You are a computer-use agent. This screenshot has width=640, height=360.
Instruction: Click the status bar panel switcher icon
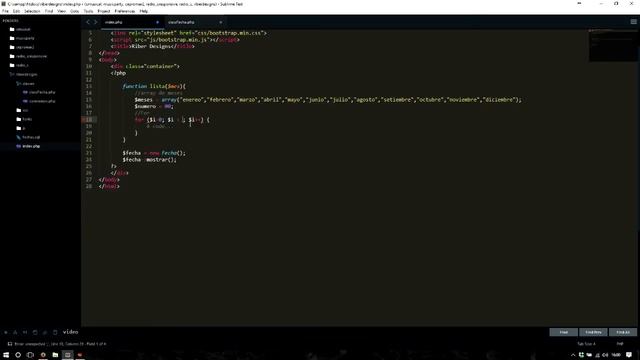point(10,344)
